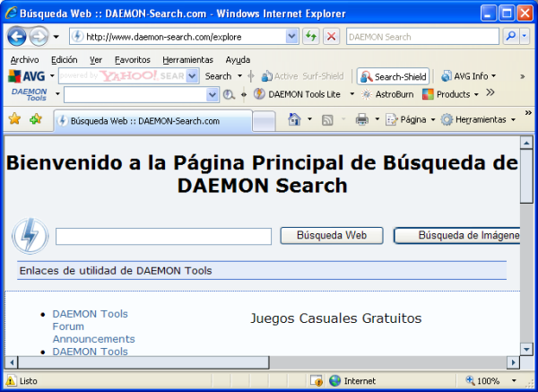Click the Print page icon

(x=361, y=119)
